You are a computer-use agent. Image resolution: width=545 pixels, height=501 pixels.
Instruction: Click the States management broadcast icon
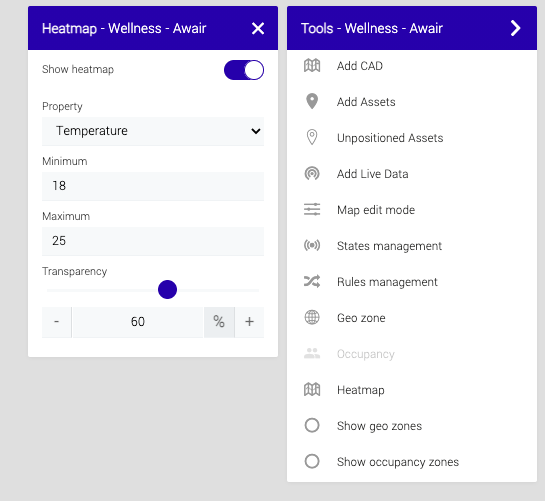pyautogui.click(x=312, y=245)
